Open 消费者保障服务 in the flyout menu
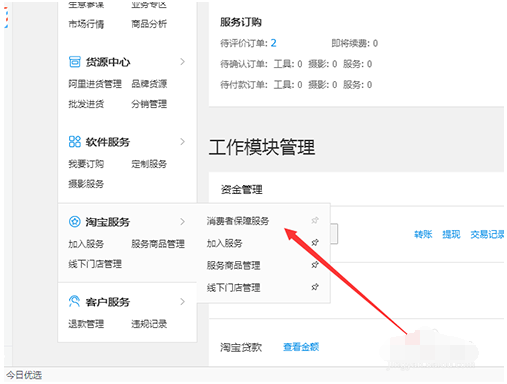The height and width of the screenshot is (384, 507). [x=238, y=221]
